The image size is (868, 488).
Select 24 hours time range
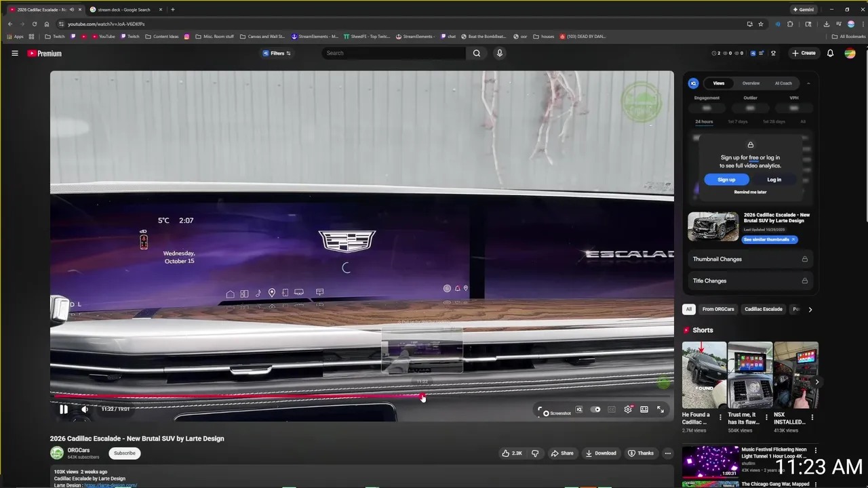(x=704, y=121)
